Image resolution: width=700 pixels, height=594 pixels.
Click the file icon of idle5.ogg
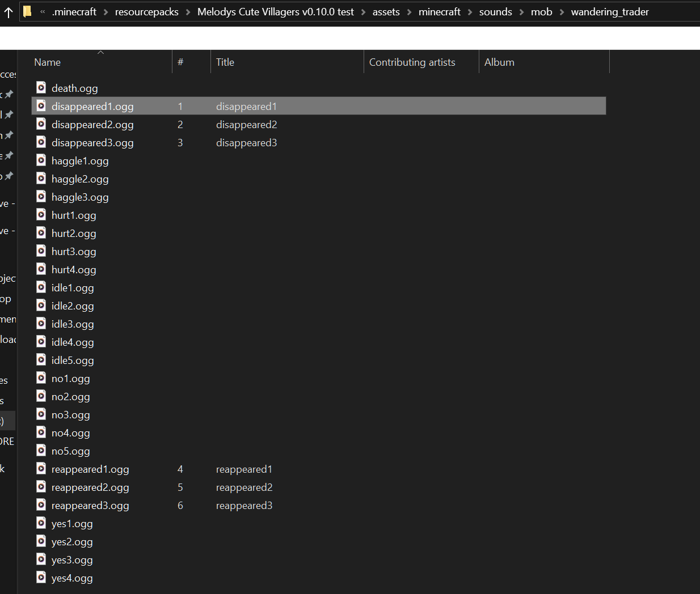[41, 359]
